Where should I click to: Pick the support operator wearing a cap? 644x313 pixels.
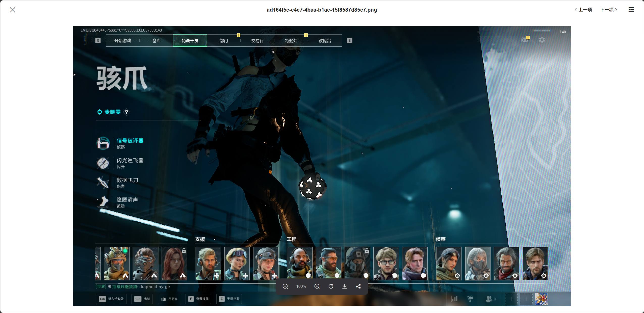click(x=266, y=264)
